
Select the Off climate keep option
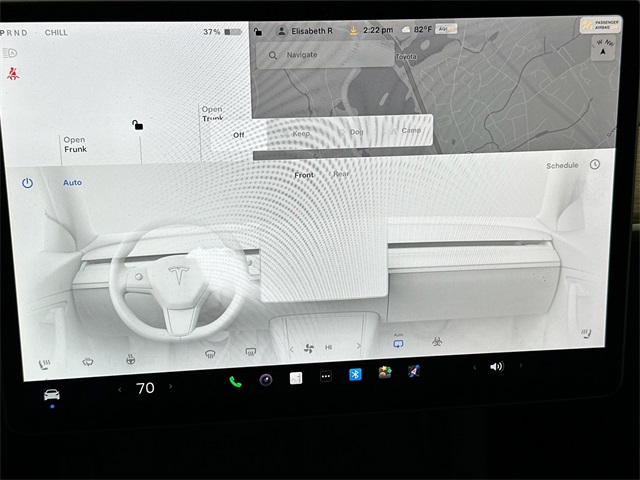[x=239, y=135]
